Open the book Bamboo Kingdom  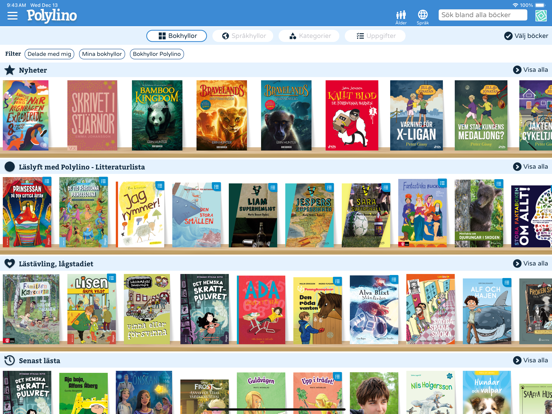[157, 115]
